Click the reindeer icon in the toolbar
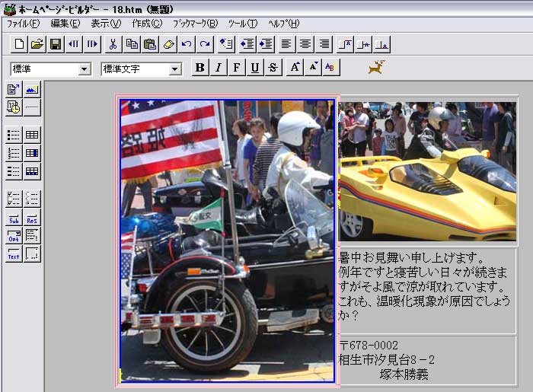 coord(375,68)
